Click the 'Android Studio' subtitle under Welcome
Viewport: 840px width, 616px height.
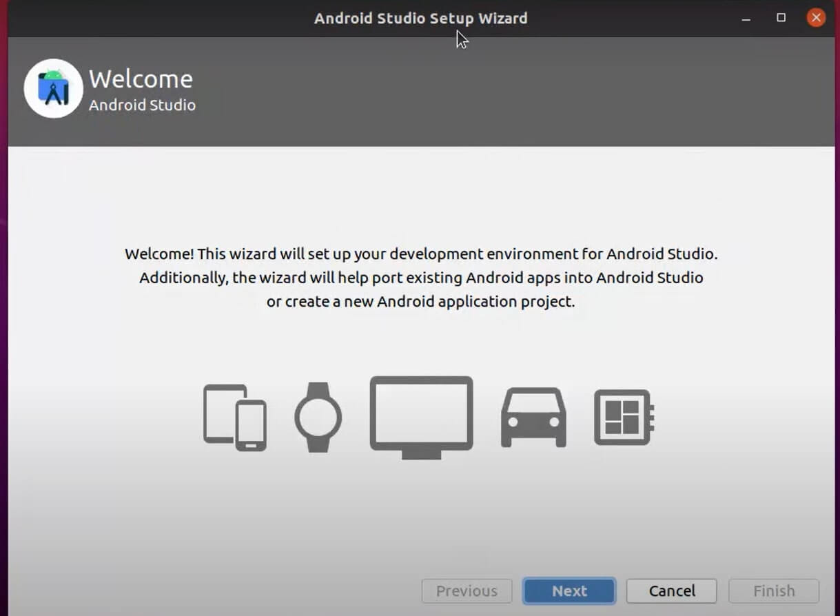tap(142, 105)
